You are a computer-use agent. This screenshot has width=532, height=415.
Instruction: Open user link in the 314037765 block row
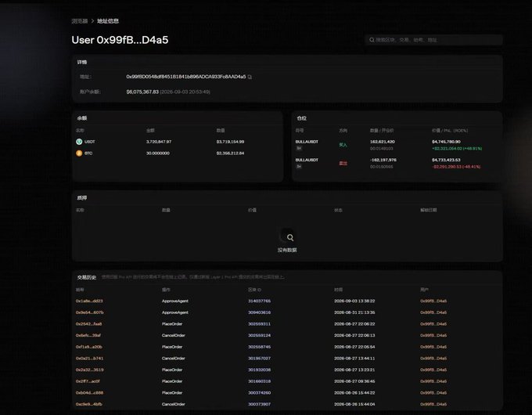[x=433, y=301]
